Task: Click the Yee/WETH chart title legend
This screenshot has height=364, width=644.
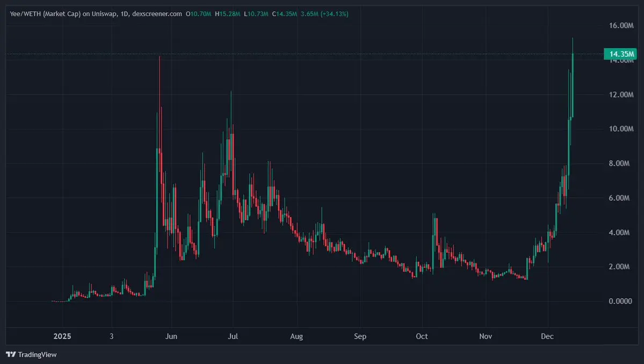Action: click(96, 14)
